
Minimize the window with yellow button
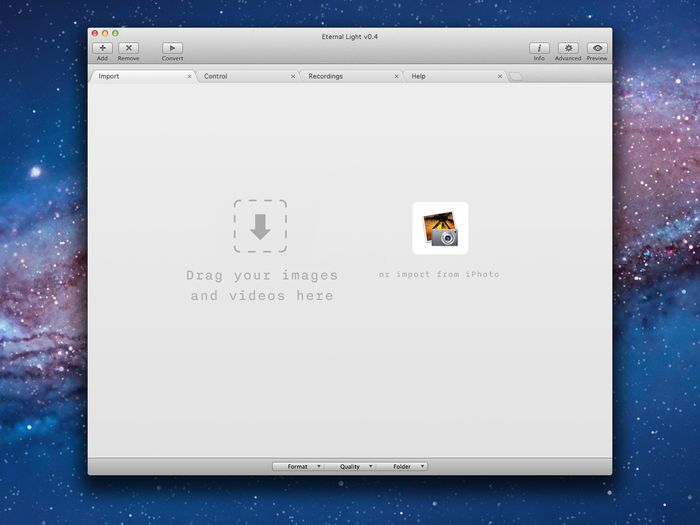[105, 33]
